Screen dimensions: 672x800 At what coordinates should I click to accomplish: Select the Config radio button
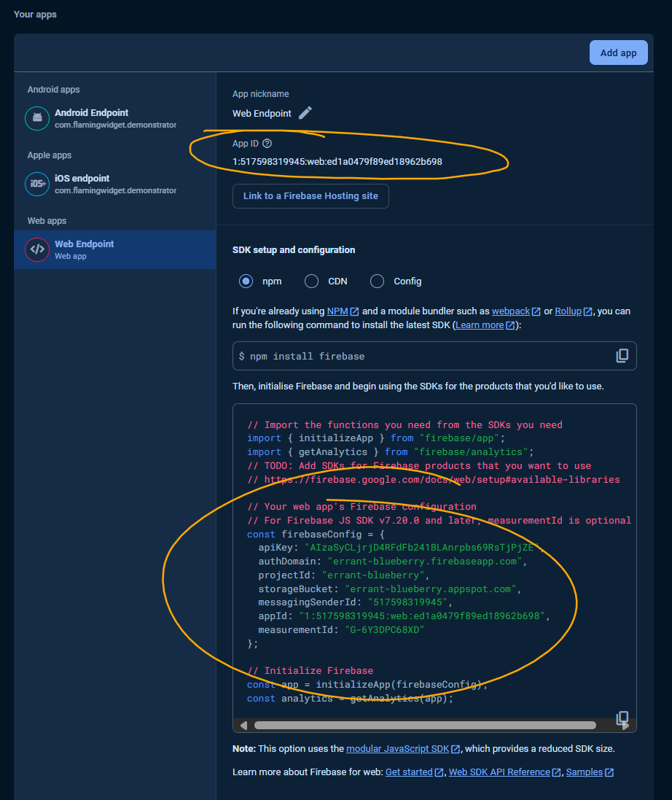coord(377,281)
